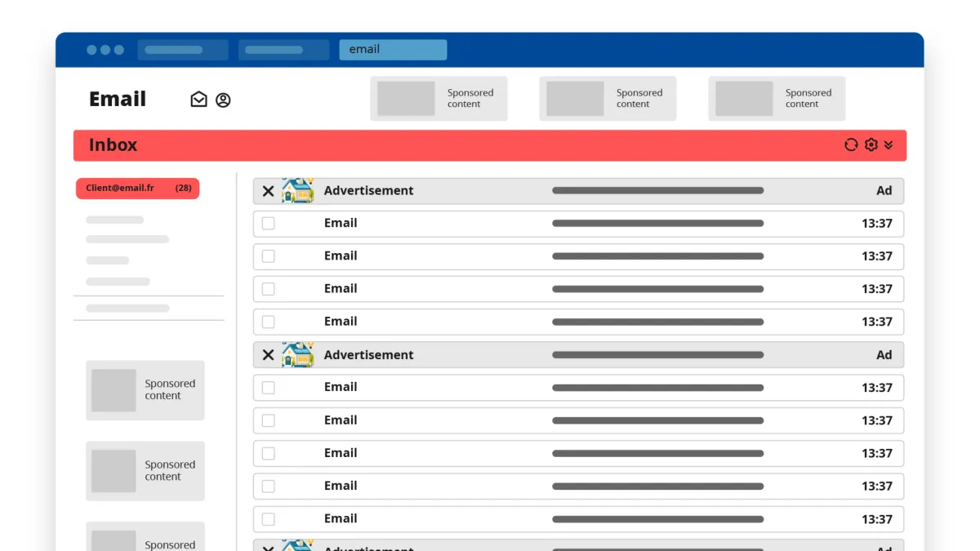Select the Client@email.fr account in sidebar
Viewport: 980px width, 551px height.
[x=137, y=189]
